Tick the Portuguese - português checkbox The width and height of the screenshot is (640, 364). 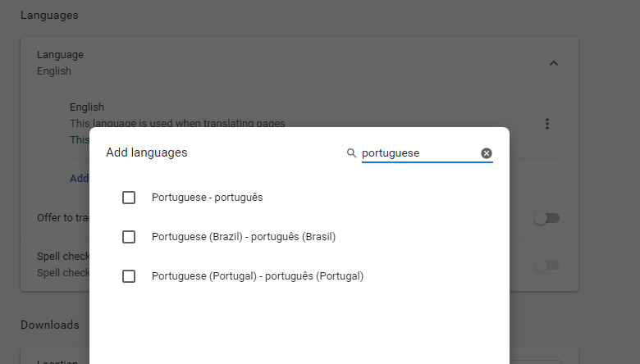129,198
